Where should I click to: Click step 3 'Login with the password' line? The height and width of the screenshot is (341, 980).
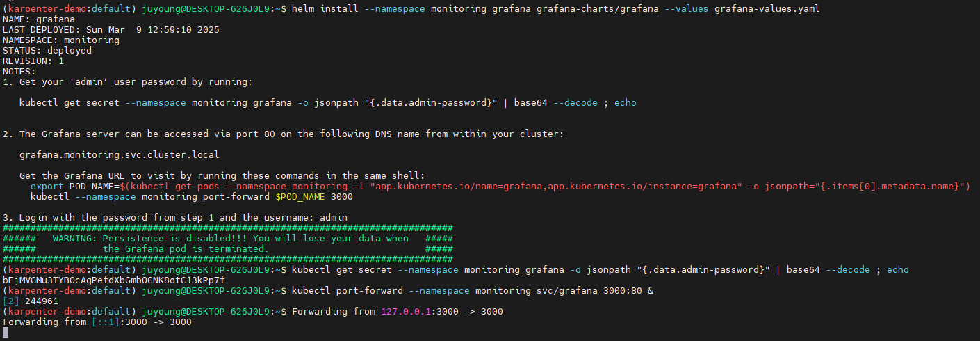tap(175, 218)
